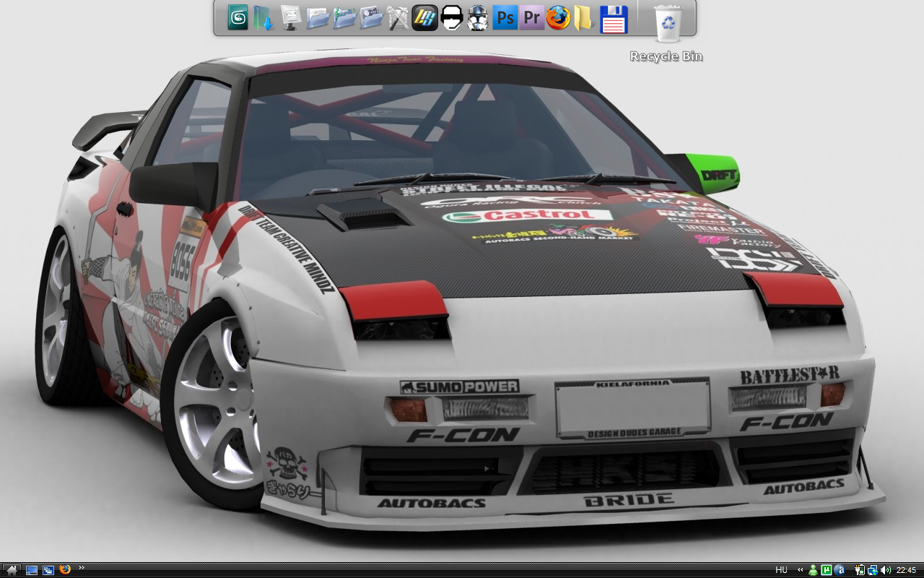Click Switch Between Windows in quick launch
The width and height of the screenshot is (924, 578).
pos(48,570)
